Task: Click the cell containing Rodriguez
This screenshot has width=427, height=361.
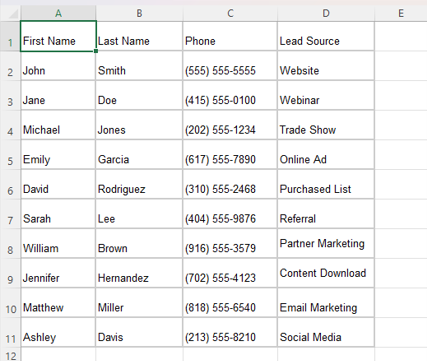Action: pyautogui.click(x=139, y=184)
